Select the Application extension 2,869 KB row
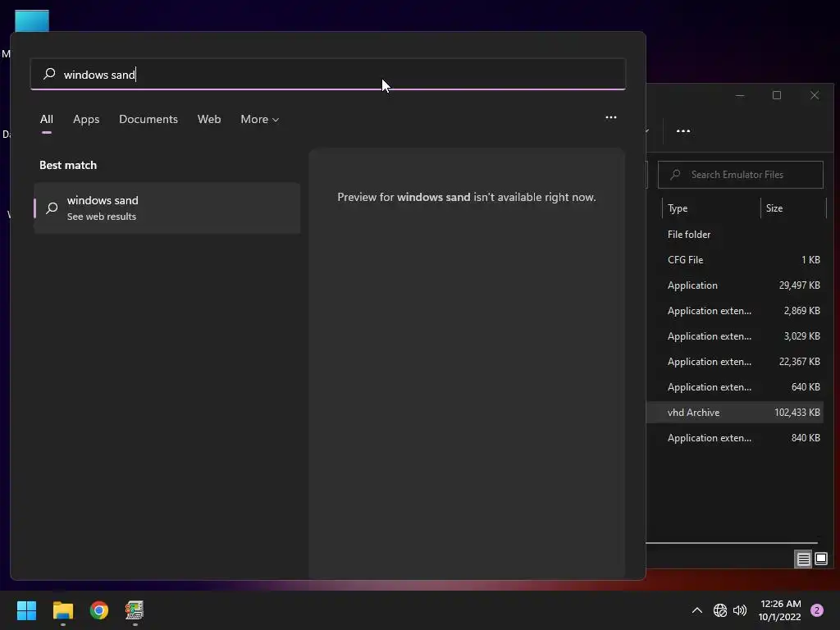The height and width of the screenshot is (630, 840). coord(734,311)
